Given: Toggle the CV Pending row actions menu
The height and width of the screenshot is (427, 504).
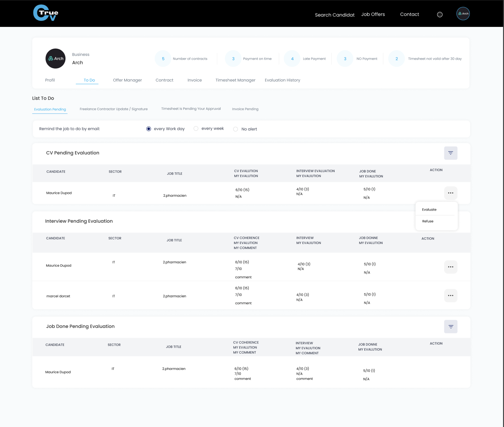Looking at the screenshot, I should (451, 193).
